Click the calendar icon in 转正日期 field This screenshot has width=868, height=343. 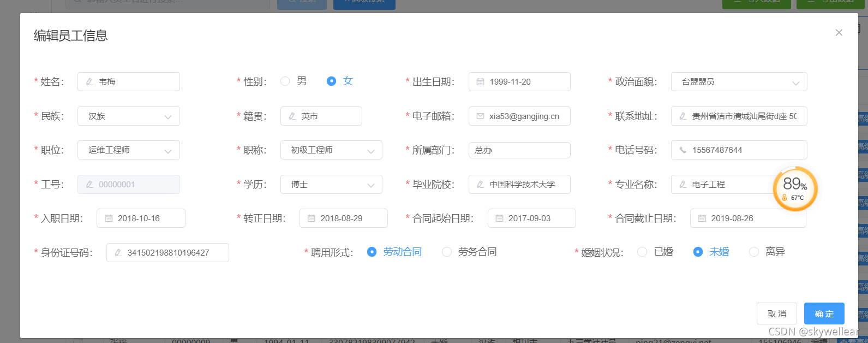pos(312,218)
